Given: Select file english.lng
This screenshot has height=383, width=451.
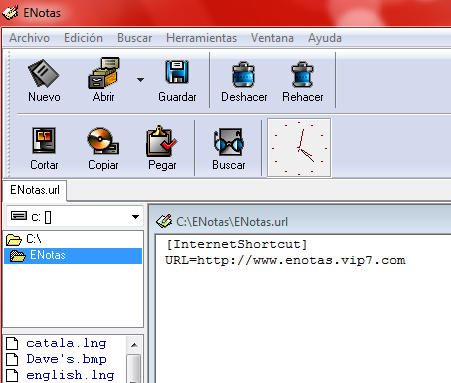Looking at the screenshot, I should point(70,375).
